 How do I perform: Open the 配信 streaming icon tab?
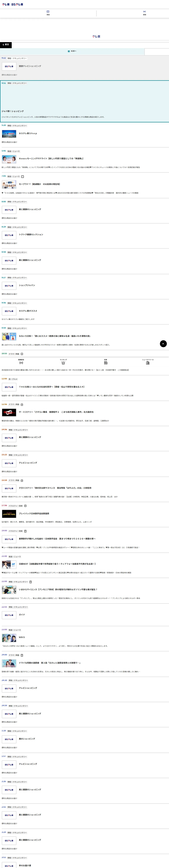[144, 13]
